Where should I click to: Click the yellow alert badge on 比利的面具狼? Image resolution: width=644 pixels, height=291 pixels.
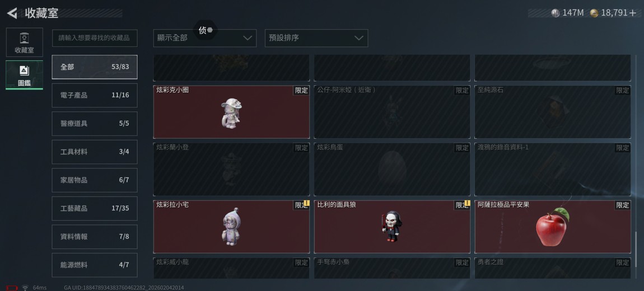(467, 203)
